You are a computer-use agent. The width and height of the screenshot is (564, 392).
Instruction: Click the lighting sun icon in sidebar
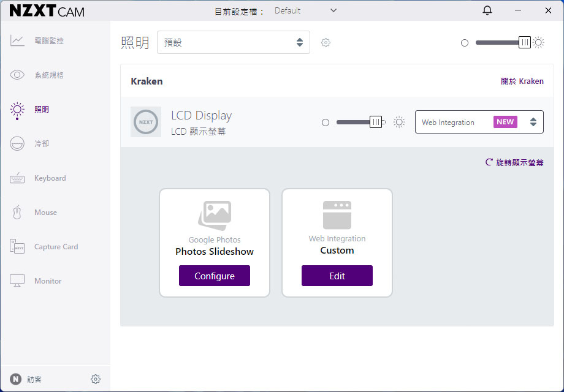[x=17, y=110]
